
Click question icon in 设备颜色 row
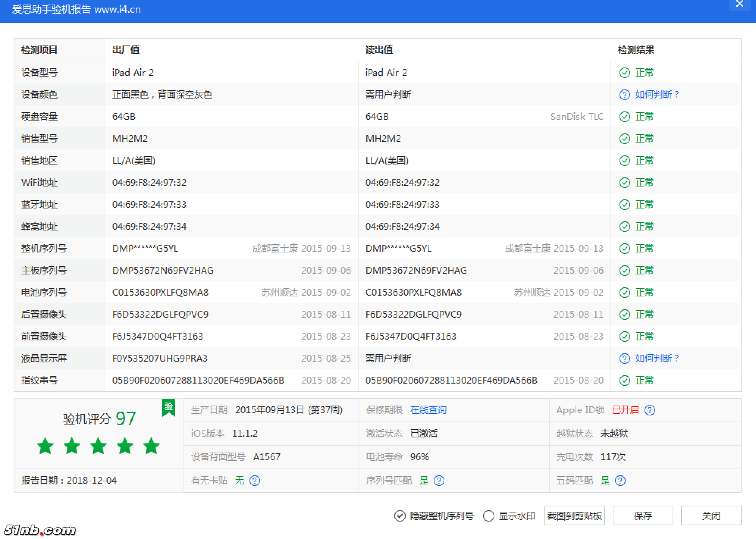(x=624, y=95)
